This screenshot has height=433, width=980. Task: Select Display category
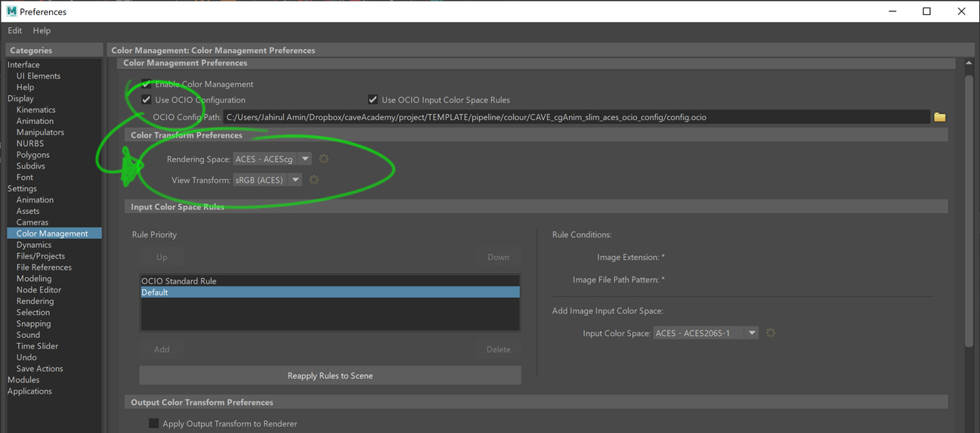[x=20, y=99]
